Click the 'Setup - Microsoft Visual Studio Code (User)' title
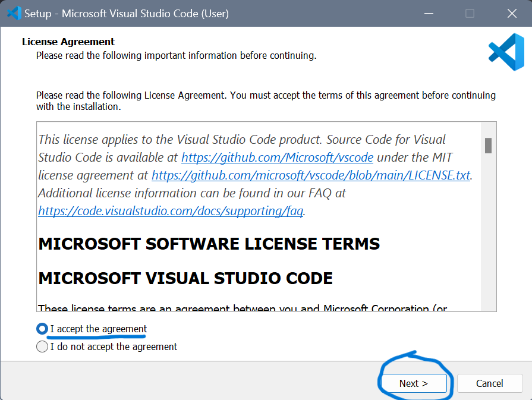The width and height of the screenshot is (532, 400). coord(127,14)
